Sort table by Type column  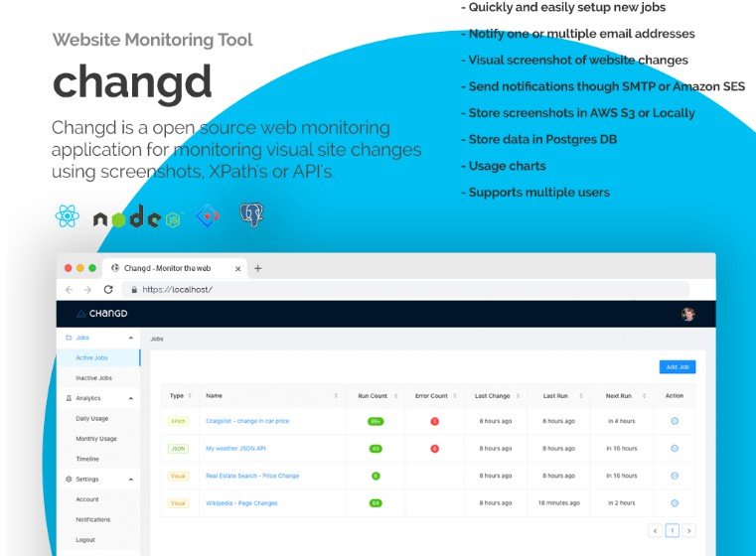tap(190, 395)
